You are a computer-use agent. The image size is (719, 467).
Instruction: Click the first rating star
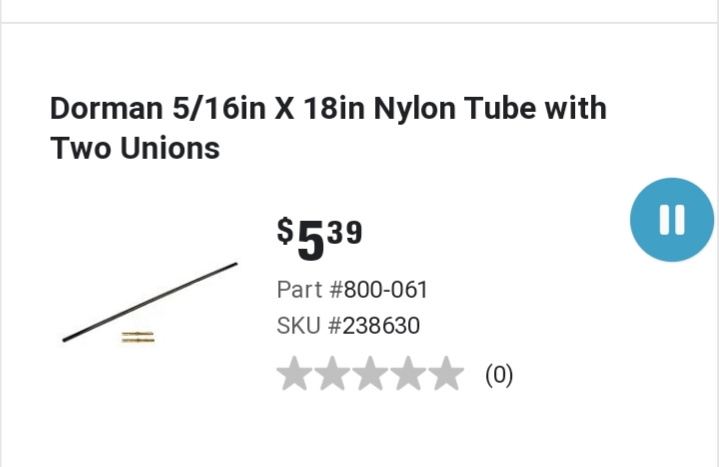click(x=295, y=375)
